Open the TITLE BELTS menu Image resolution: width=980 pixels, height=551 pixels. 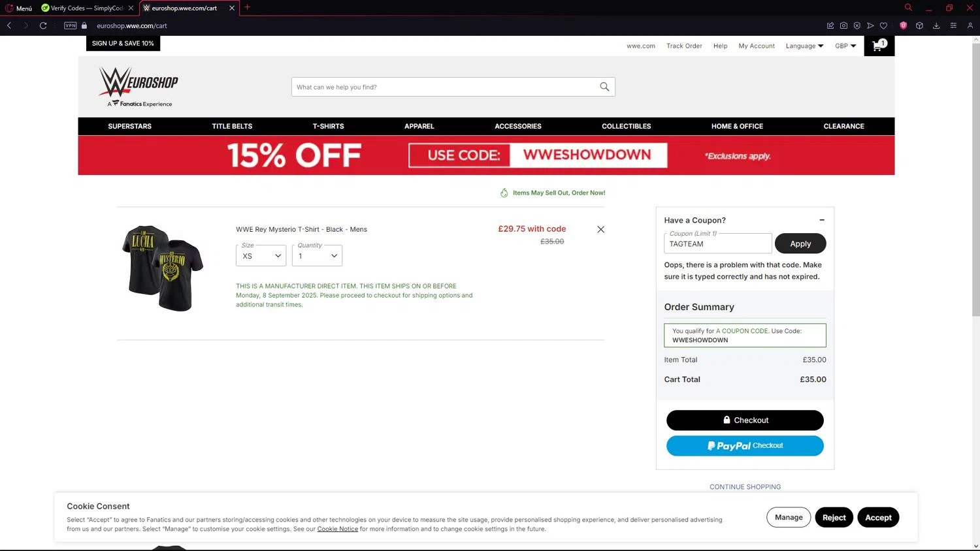point(232,126)
